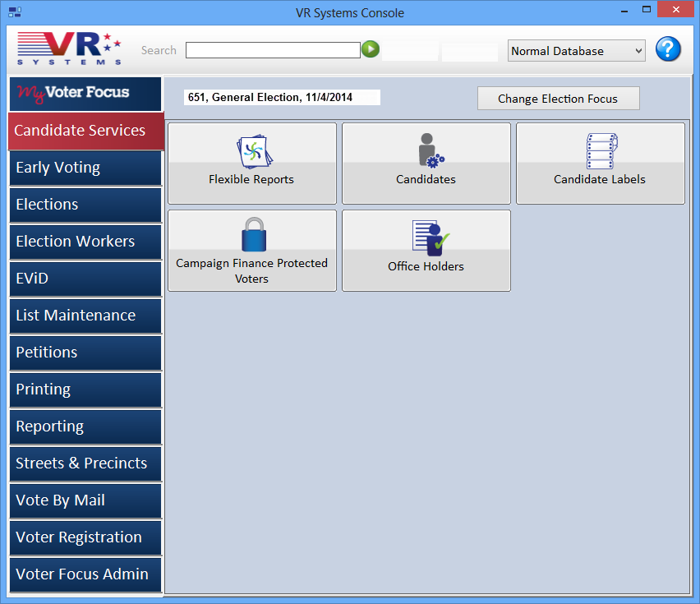
Task: Open the EViD section
Action: pyautogui.click(x=85, y=279)
